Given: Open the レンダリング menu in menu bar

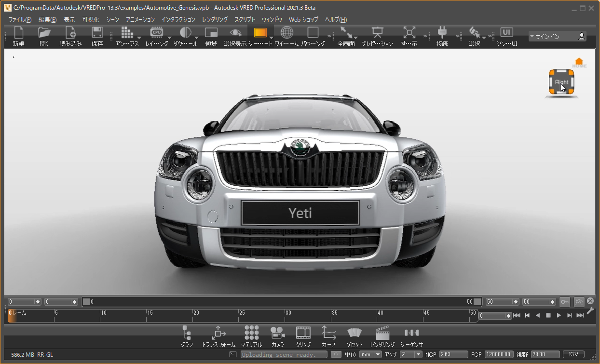Looking at the screenshot, I should click(x=215, y=20).
